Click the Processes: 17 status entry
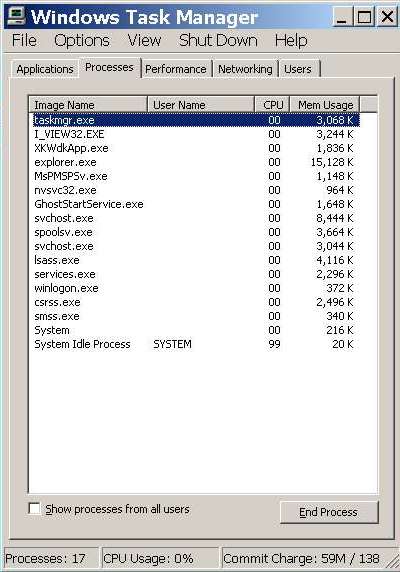400x572 pixels. pyautogui.click(x=51, y=559)
